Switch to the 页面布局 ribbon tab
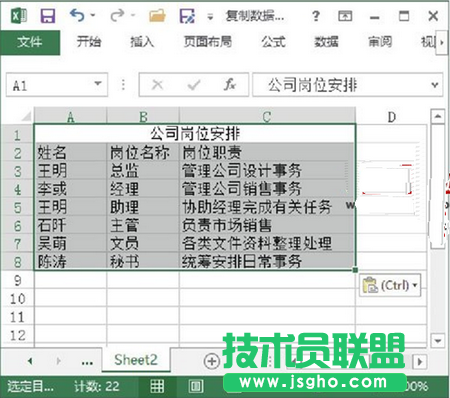This screenshot has height=398, width=450. pyautogui.click(x=208, y=42)
